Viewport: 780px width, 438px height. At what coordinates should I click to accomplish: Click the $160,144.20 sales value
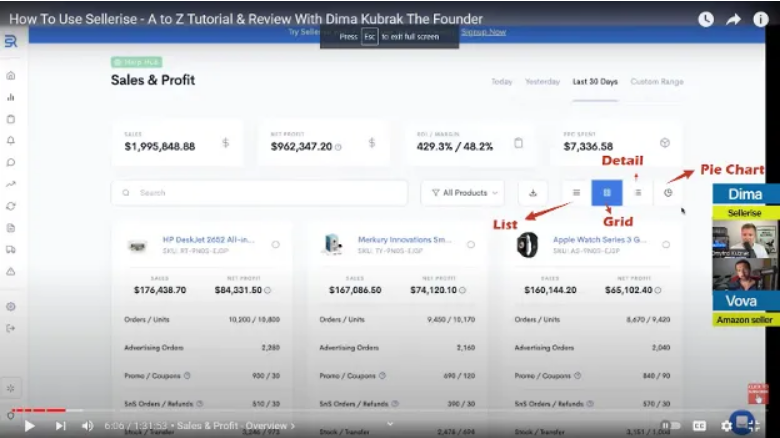pyautogui.click(x=550, y=290)
